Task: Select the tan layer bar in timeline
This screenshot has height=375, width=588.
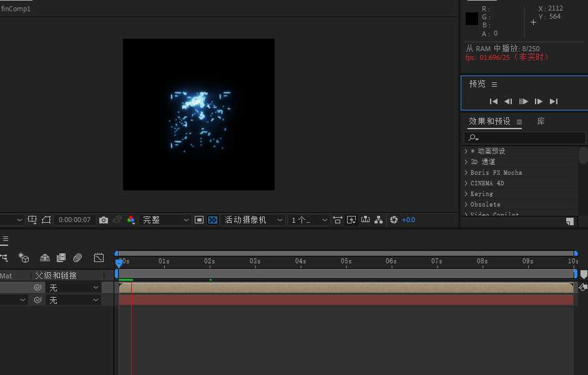Action: pos(346,288)
